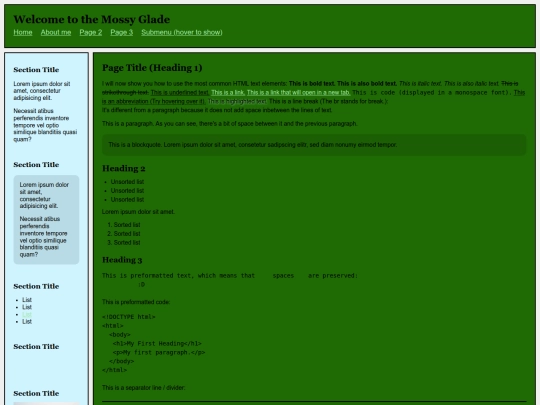Click the site title 'Welcome to the Mossy Glade'
The height and width of the screenshot is (405, 540).
point(92,19)
